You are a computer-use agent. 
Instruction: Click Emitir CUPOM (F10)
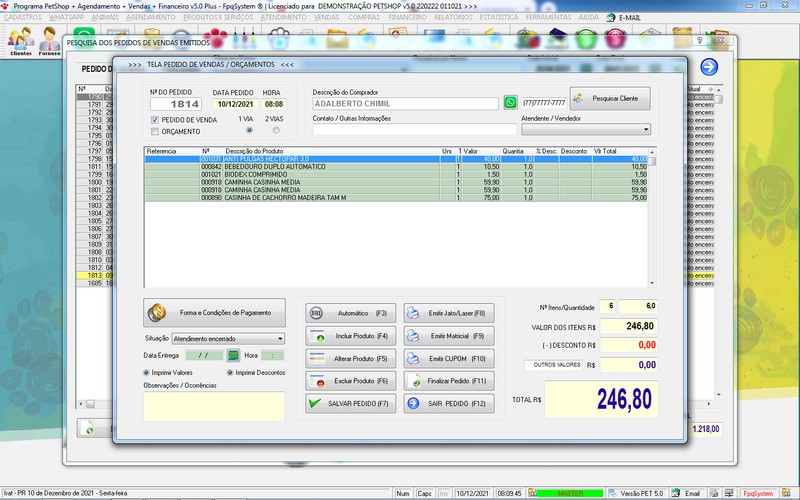coord(449,359)
